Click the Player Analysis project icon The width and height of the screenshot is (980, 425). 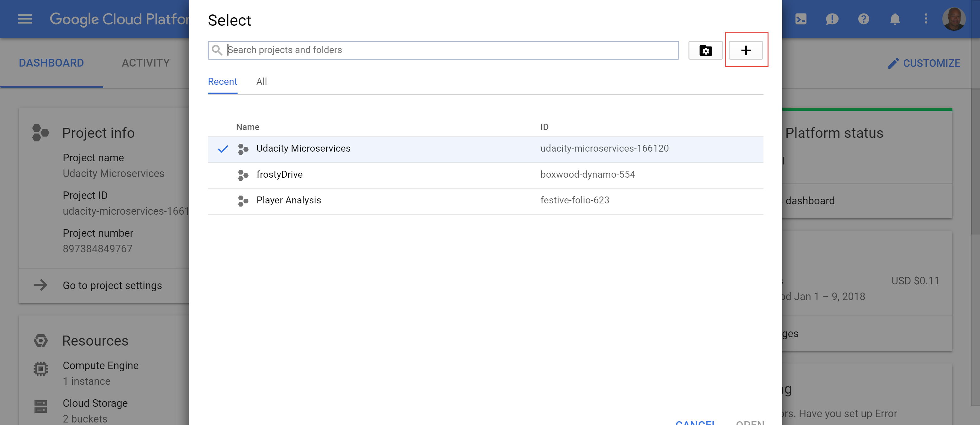pyautogui.click(x=243, y=201)
